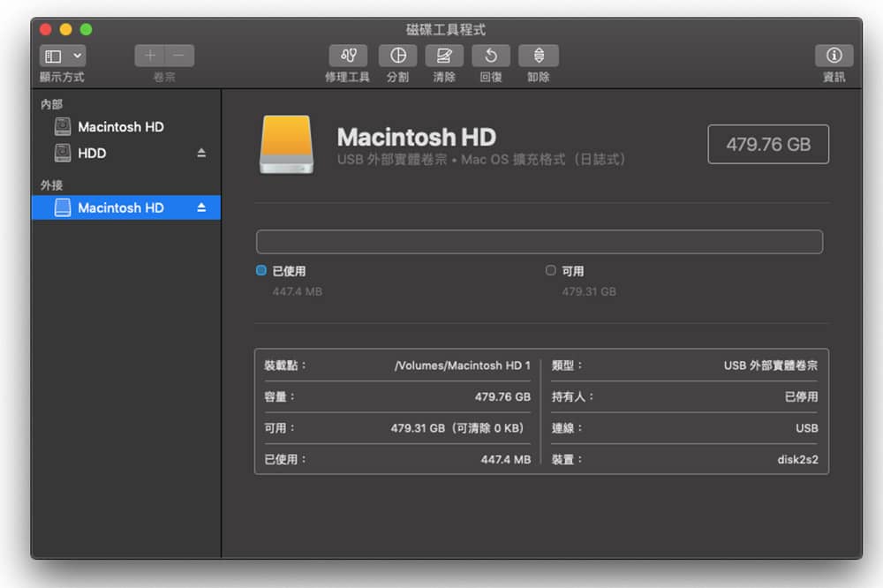Eject the external Macintosh HD
The image size is (883, 588).
(x=201, y=207)
